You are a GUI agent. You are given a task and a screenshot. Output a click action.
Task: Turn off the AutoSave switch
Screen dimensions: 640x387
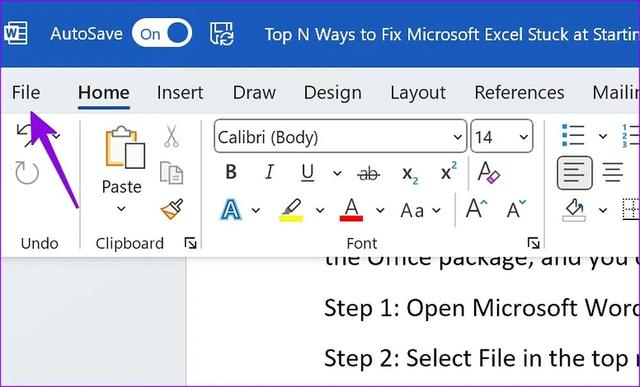[162, 34]
